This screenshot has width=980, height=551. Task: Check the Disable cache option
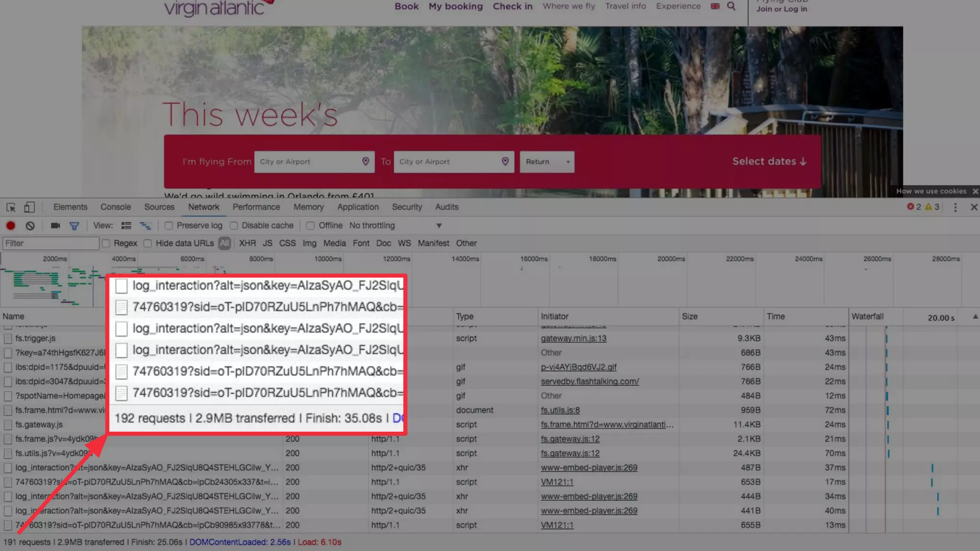[x=234, y=225]
